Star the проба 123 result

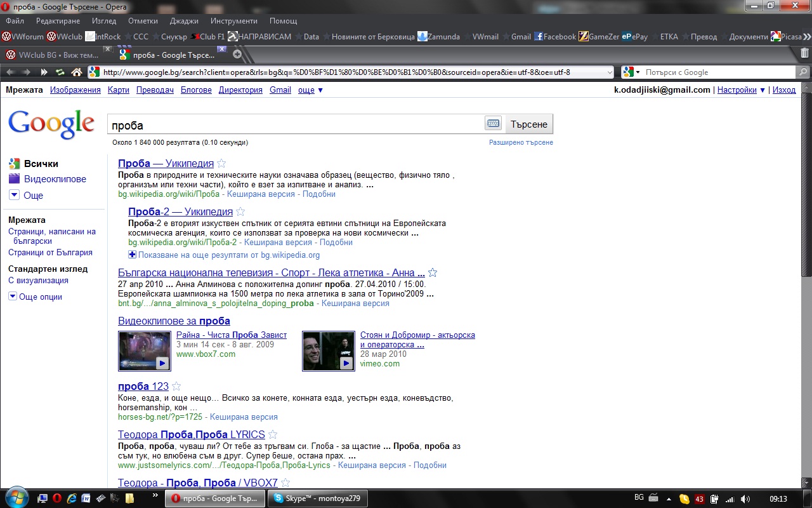coord(176,386)
